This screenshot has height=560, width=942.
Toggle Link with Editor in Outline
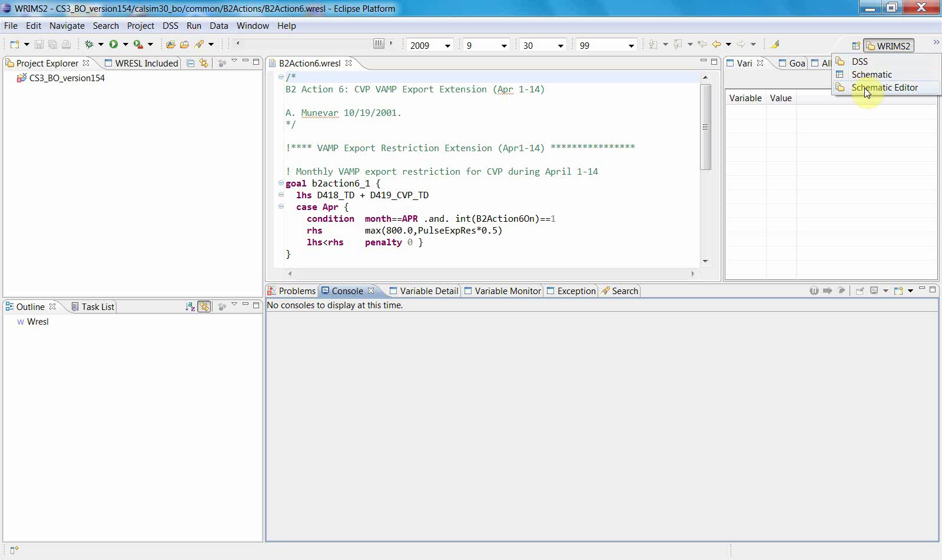pyautogui.click(x=204, y=306)
